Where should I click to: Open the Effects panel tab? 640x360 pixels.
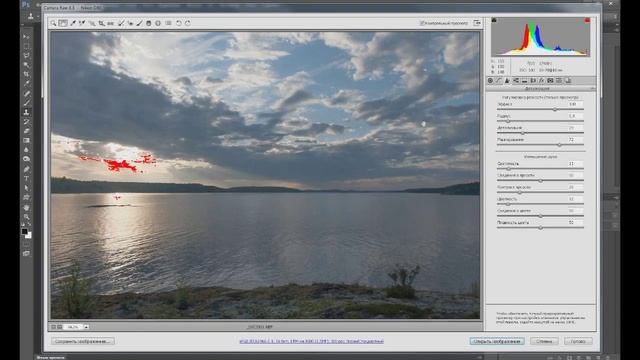542,81
